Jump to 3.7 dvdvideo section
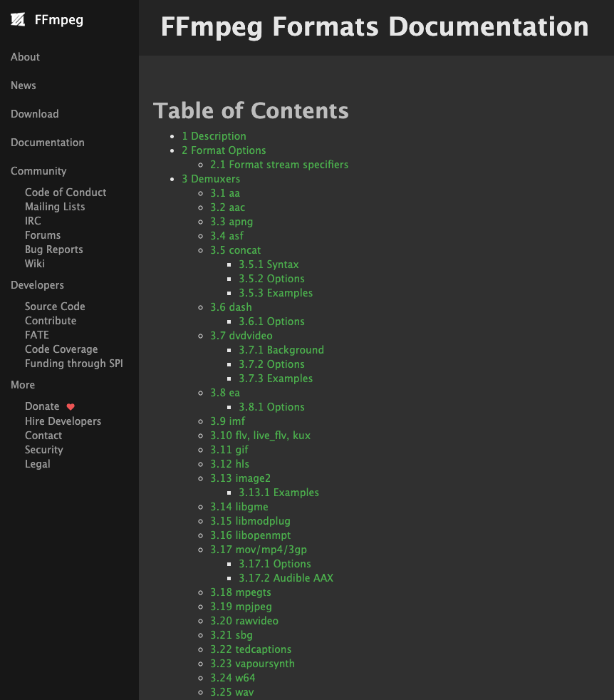Image resolution: width=614 pixels, height=700 pixels. [241, 336]
